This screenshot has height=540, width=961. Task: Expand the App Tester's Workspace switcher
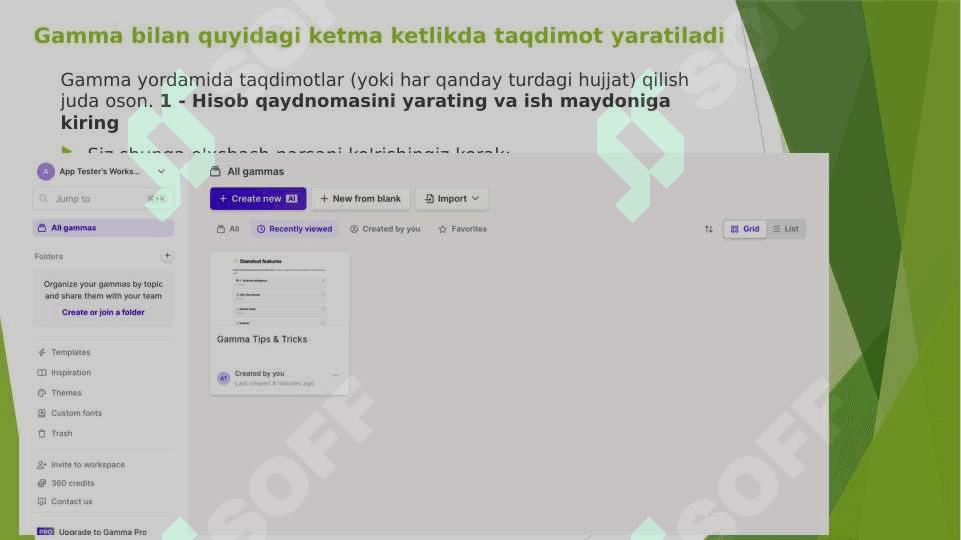(x=161, y=172)
